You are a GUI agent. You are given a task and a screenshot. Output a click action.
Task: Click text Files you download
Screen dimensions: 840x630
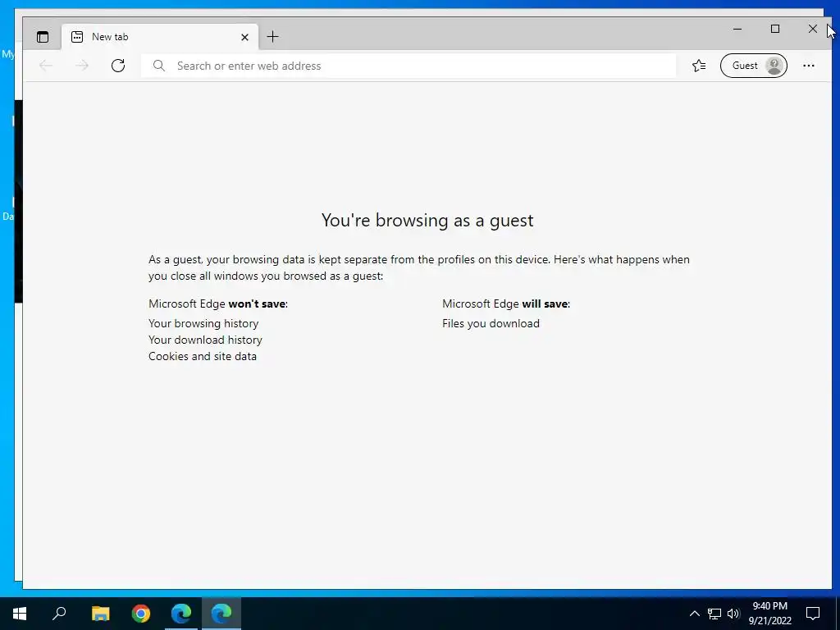[491, 323]
